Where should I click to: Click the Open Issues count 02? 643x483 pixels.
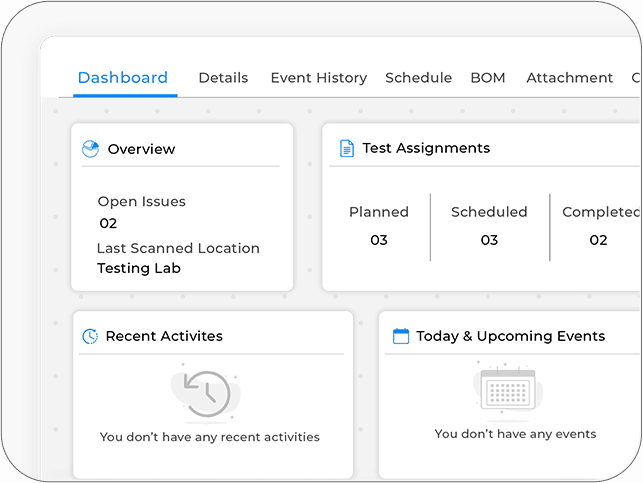(108, 224)
